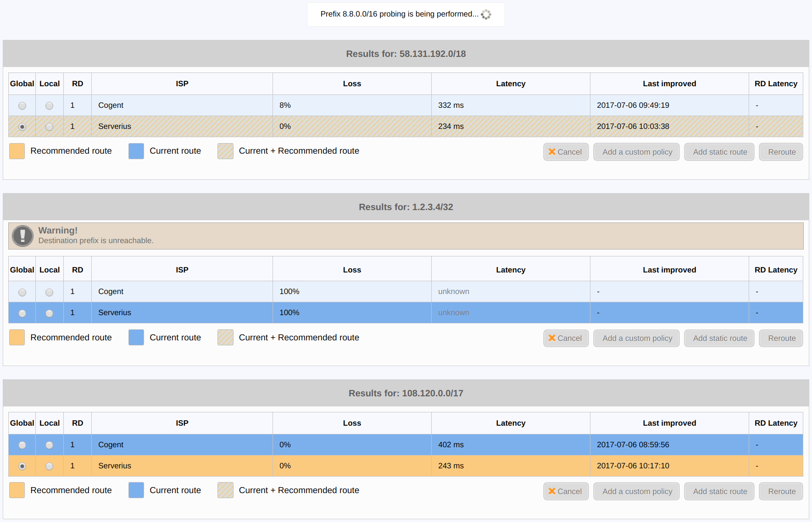Screen dimensions: 812x522
Task: Click Serverius ISP name in 58.131.192.0/18 table
Action: 115,126
